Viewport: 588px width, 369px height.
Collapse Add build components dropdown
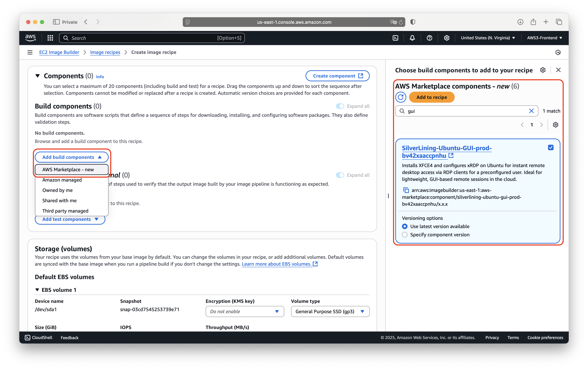(72, 157)
